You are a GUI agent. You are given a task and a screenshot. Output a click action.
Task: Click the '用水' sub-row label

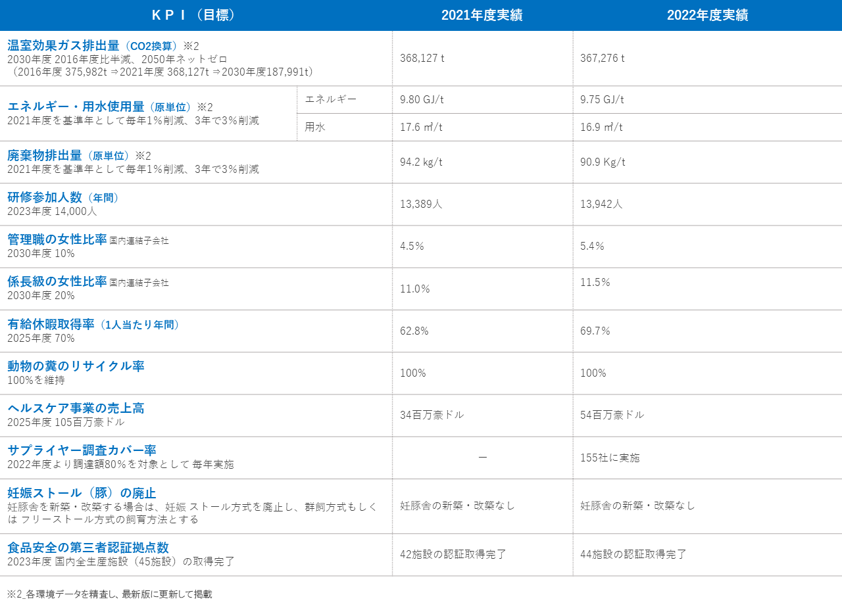click(x=315, y=127)
